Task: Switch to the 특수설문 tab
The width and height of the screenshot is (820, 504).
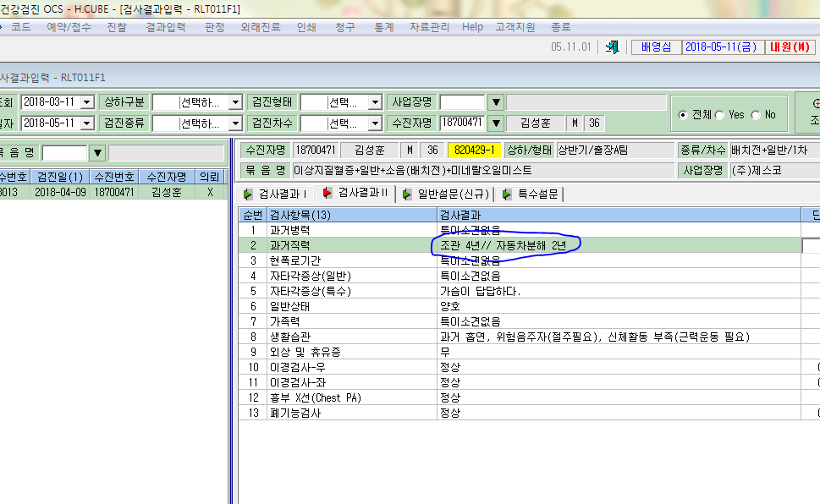Action: (x=531, y=194)
